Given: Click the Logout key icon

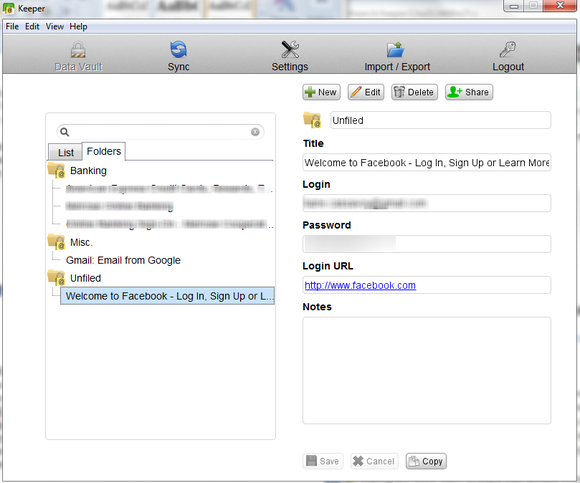Looking at the screenshot, I should click(x=508, y=50).
